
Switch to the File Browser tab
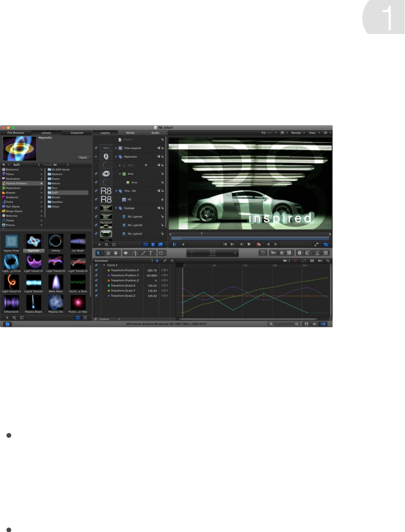(x=16, y=133)
